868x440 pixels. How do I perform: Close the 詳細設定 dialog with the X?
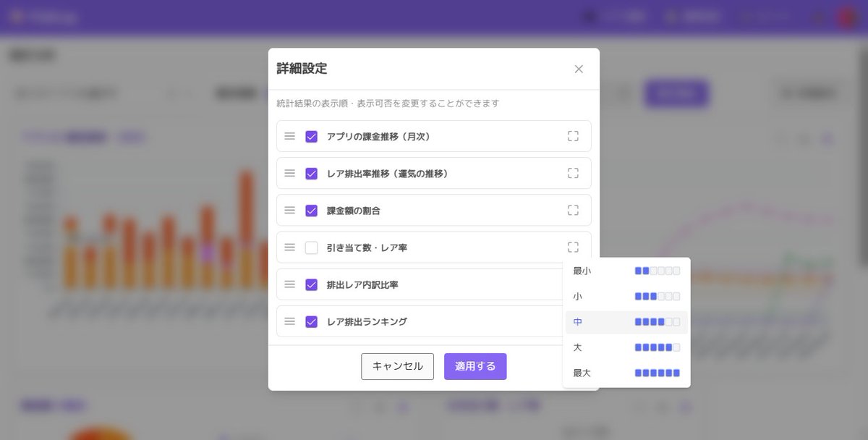pyautogui.click(x=579, y=69)
